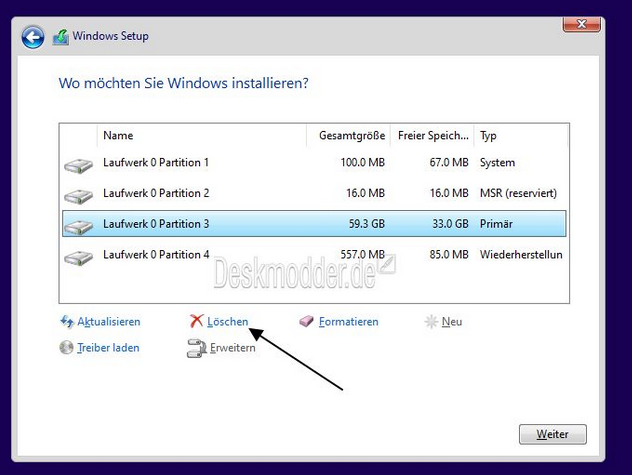Click the System type cell
Viewport: 632px width, 475px height.
497,162
